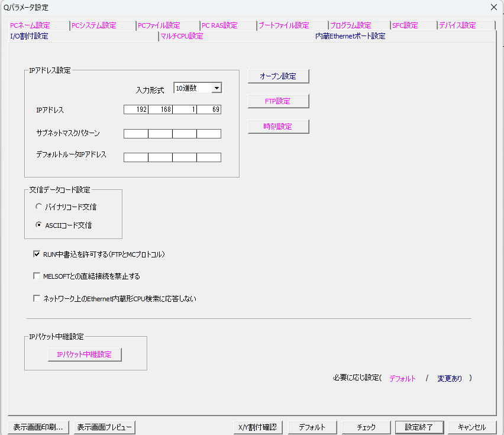The width and height of the screenshot is (504, 435).
Task: Select ASCIIコード交信 radio option
Action: (39, 225)
